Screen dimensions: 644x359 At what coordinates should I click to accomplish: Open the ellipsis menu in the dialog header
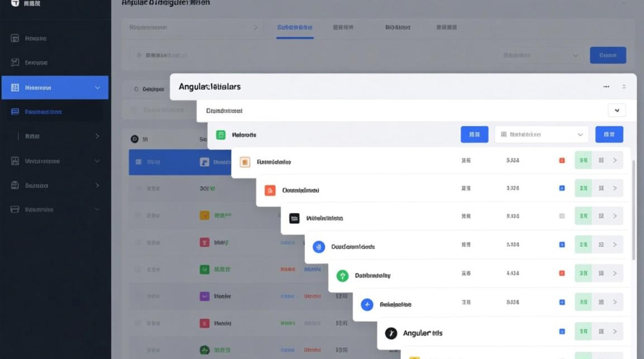pyautogui.click(x=606, y=87)
